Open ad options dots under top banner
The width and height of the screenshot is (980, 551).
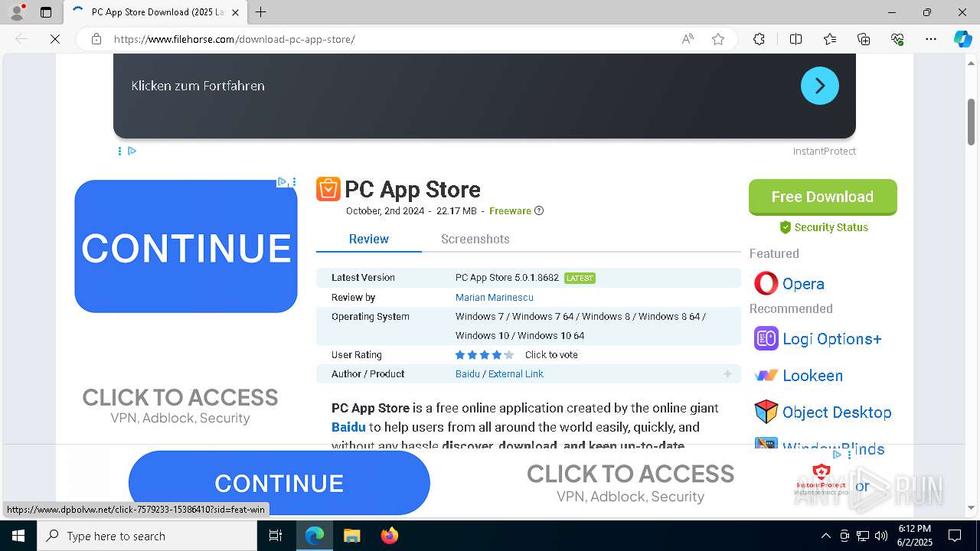tap(119, 152)
